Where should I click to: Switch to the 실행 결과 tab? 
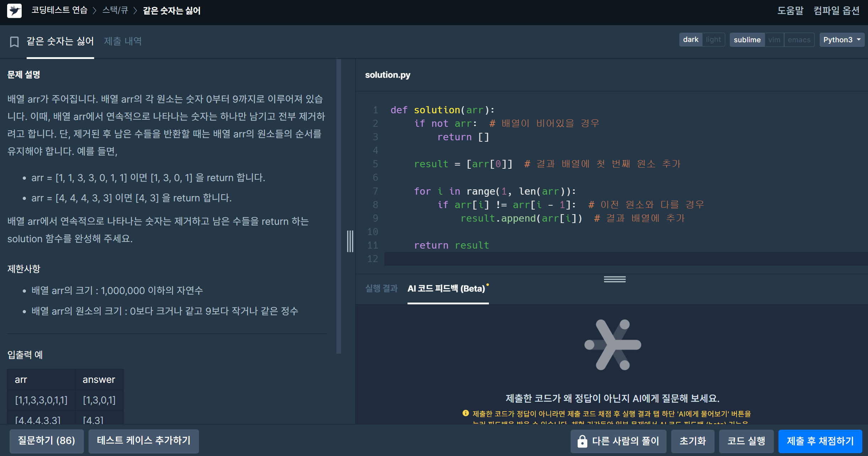point(381,288)
